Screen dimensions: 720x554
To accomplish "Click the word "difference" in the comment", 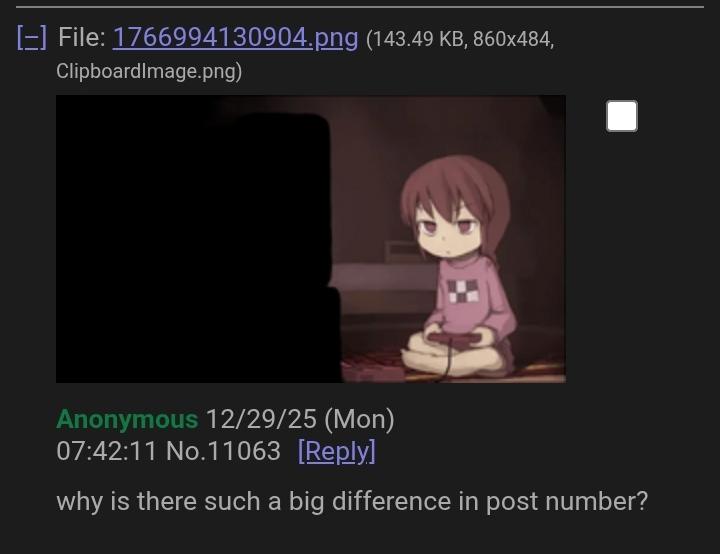I will point(391,501).
